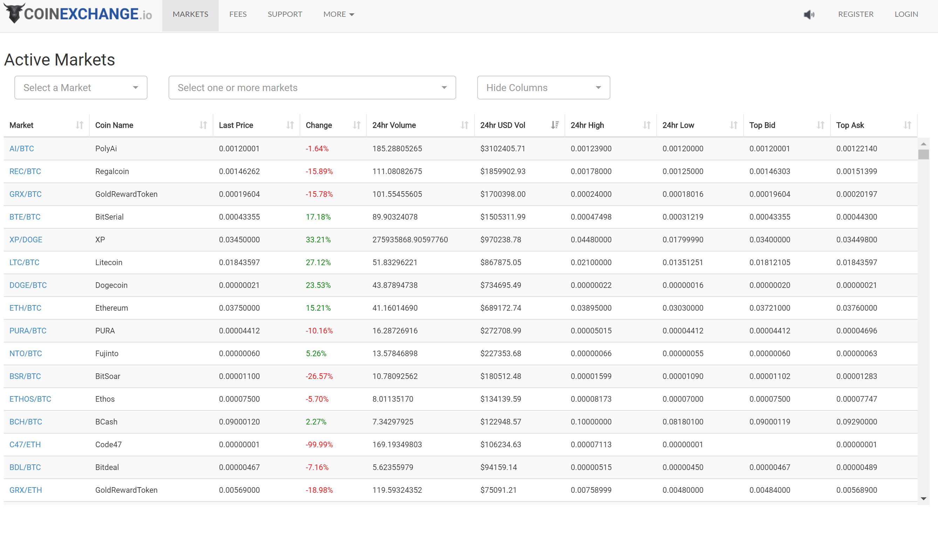
Task: Sort by Change column arrows
Action: click(356, 125)
